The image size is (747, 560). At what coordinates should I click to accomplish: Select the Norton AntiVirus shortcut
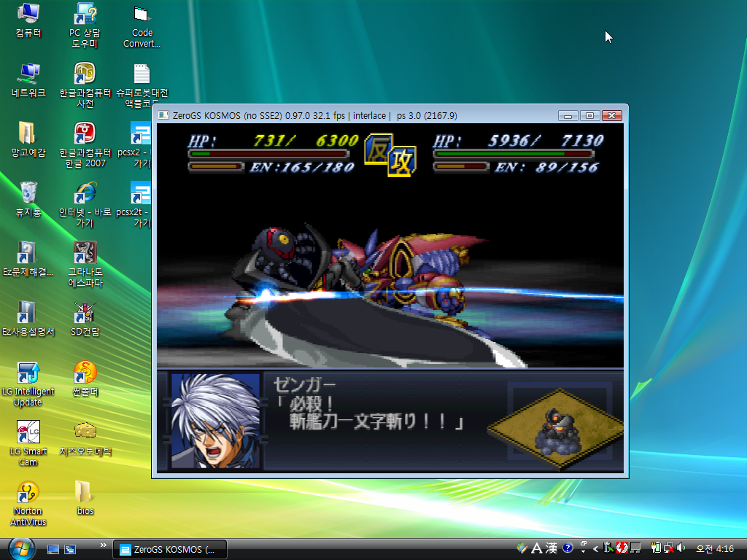28,505
